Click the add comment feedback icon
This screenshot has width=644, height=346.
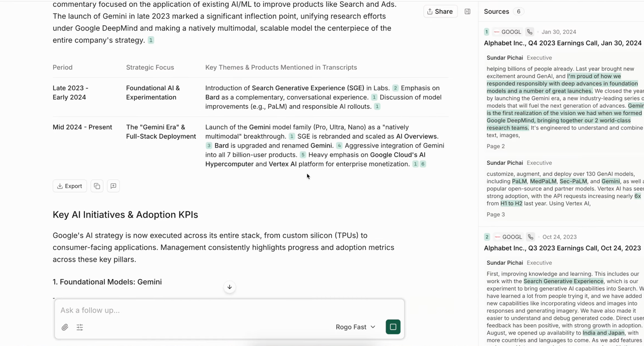(x=113, y=186)
